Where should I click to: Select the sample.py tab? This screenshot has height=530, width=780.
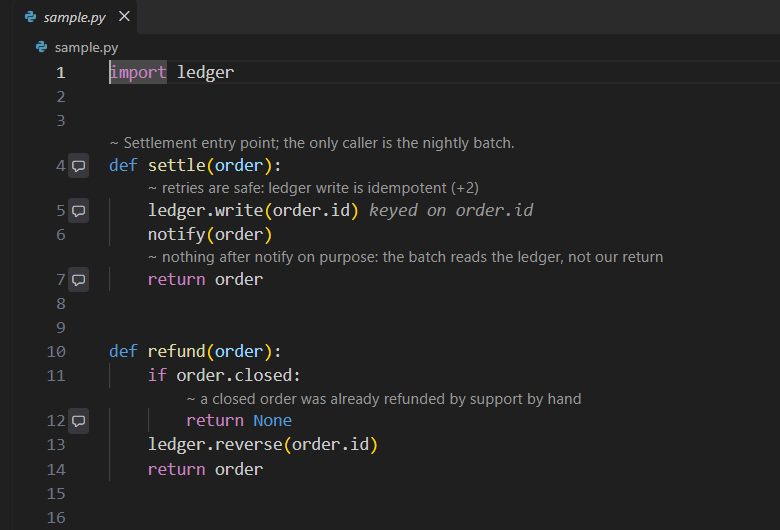tap(75, 17)
